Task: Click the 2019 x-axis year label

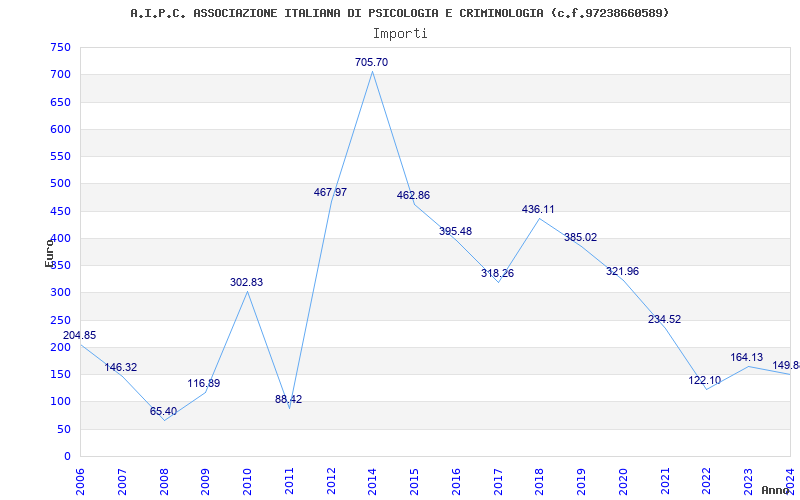Action: pos(582,482)
